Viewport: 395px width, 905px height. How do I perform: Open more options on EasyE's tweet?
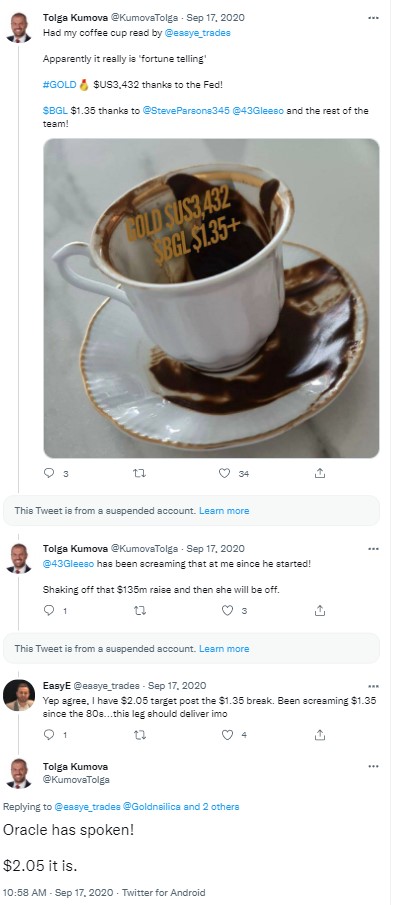[373, 686]
